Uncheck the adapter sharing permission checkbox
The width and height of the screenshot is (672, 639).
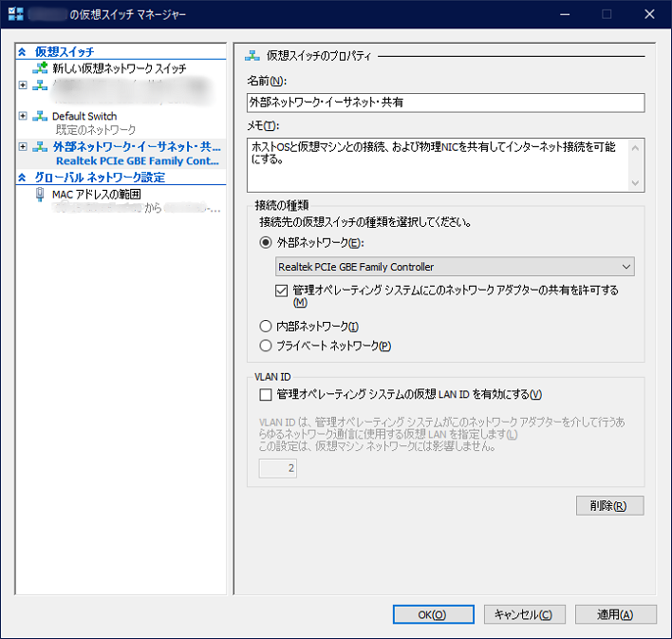pos(281,291)
